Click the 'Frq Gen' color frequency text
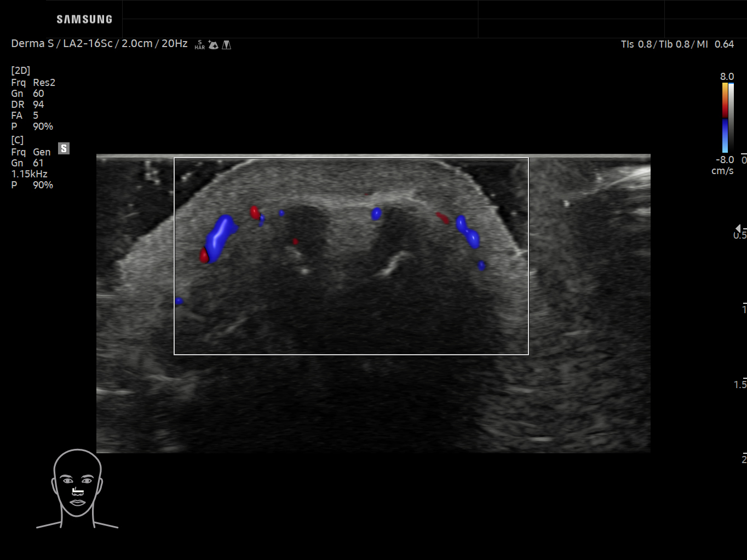747x560 pixels. 31,152
